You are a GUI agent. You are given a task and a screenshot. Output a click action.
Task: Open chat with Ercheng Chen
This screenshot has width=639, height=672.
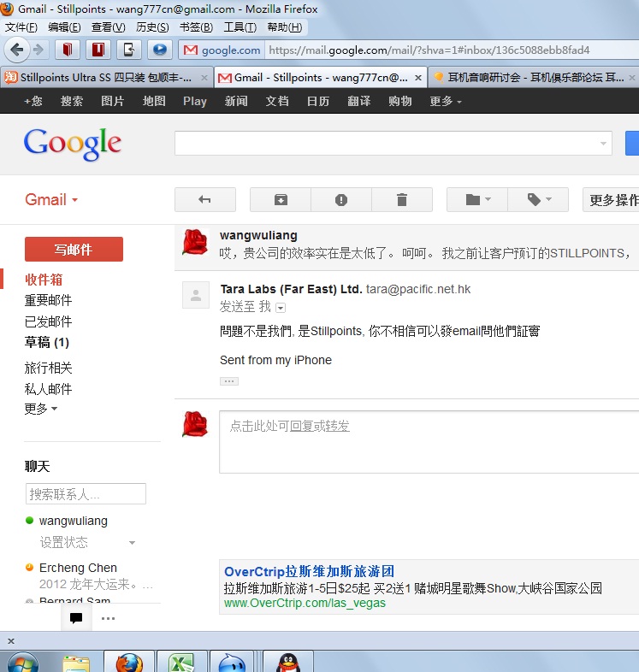pos(78,568)
